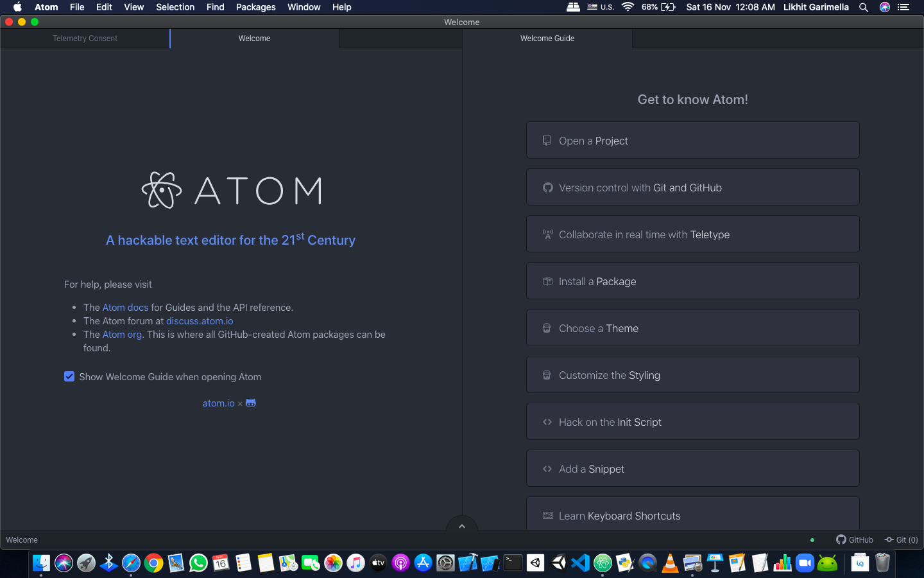Click the Likhit Garimella user name in the menu bar

coord(816,7)
